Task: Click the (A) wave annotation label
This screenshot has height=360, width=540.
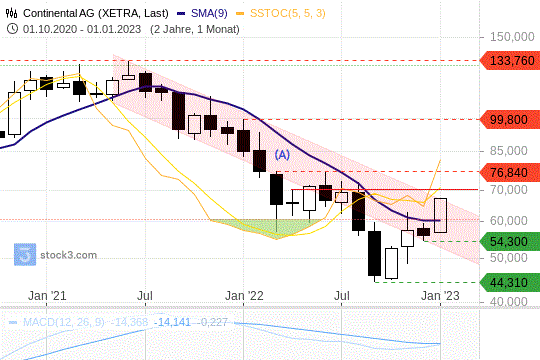Action: coord(282,155)
